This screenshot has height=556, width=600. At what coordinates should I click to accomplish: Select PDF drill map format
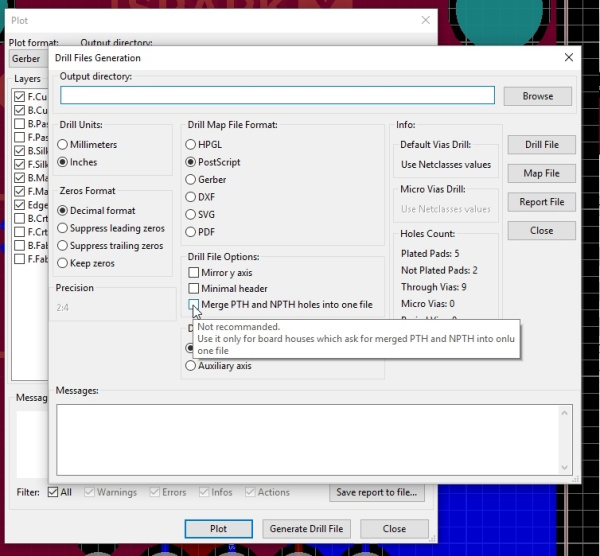[x=200, y=232]
